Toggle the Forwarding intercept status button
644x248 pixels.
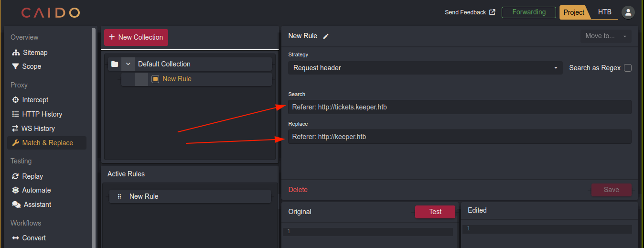point(528,12)
